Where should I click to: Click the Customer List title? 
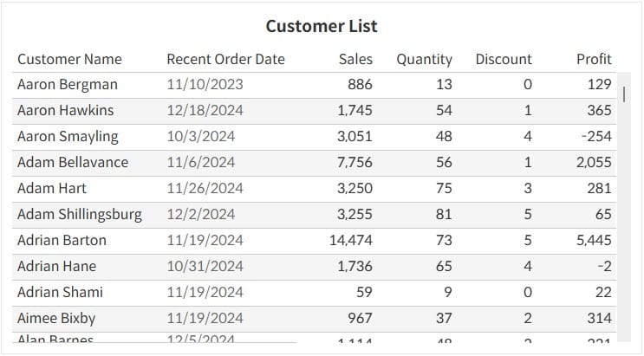[x=322, y=26]
